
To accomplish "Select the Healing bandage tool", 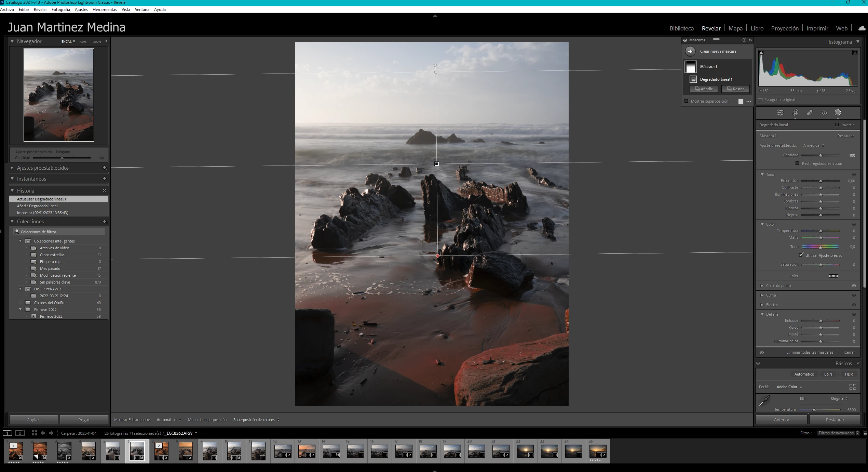I will pyautogui.click(x=810, y=113).
